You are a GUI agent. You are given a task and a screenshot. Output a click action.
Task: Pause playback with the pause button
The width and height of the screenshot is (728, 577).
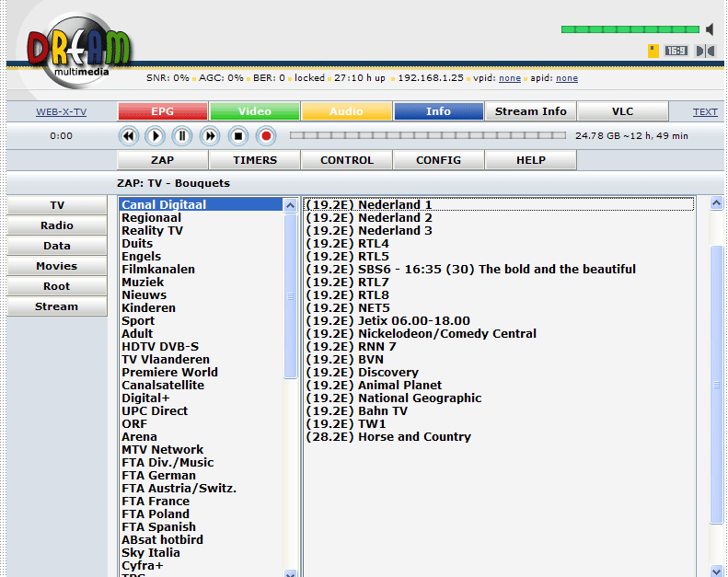(182, 136)
